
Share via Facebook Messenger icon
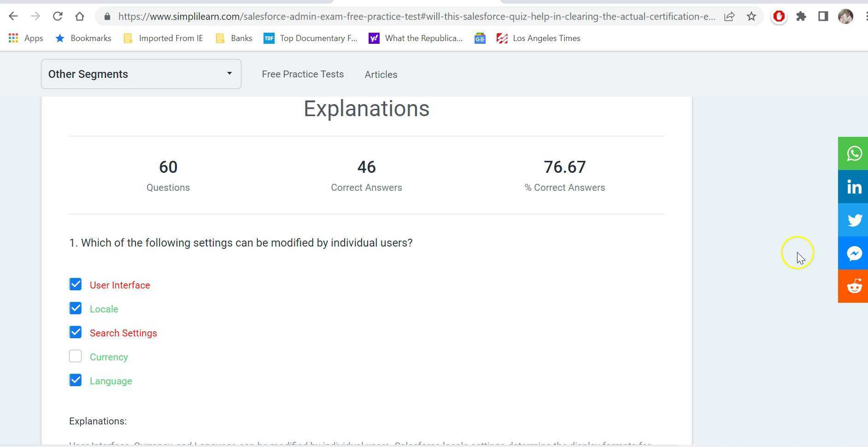point(853,253)
